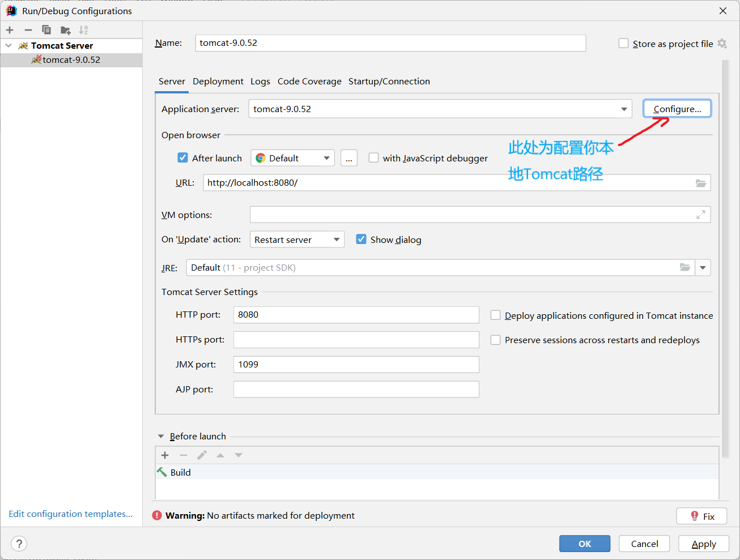Screen dimensions: 740x560
Task: Switch to the Deployment tab
Action: click(218, 82)
